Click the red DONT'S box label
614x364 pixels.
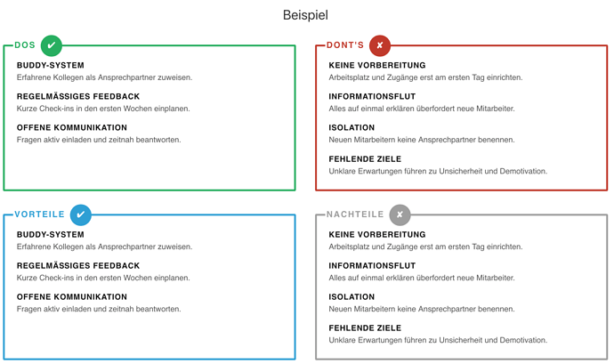345,45
